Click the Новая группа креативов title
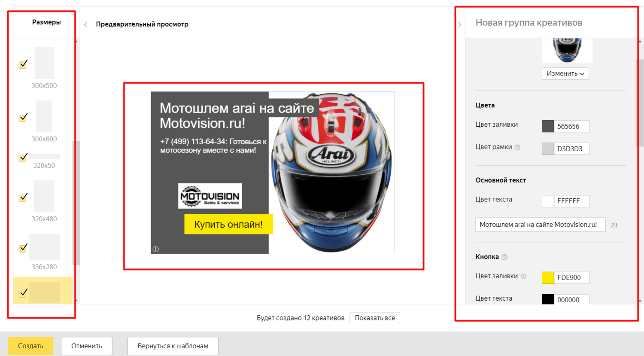Screen dimensions: 644x356 [529, 23]
